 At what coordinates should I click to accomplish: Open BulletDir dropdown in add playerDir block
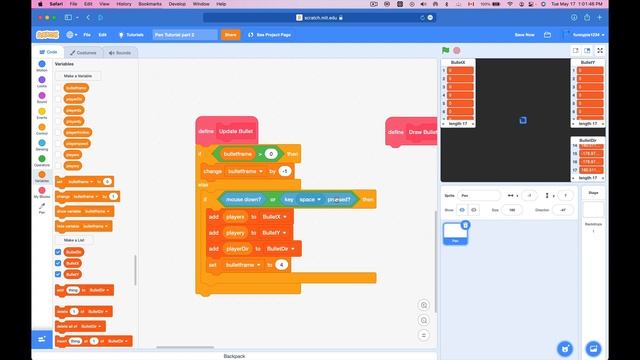(280, 249)
